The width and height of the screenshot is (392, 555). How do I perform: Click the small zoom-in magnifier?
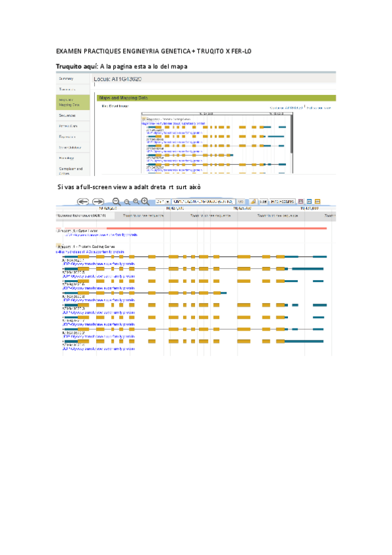136,202
